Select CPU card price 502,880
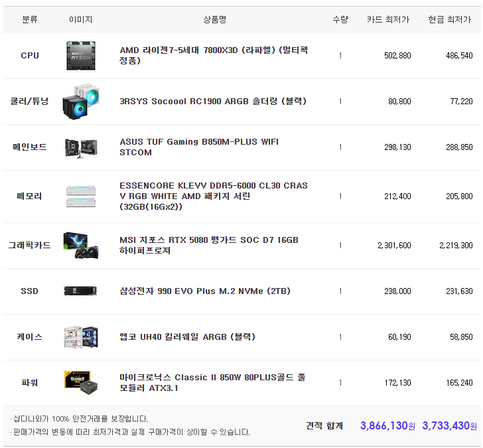Image resolution: width=483 pixels, height=448 pixels. pyautogui.click(x=397, y=56)
